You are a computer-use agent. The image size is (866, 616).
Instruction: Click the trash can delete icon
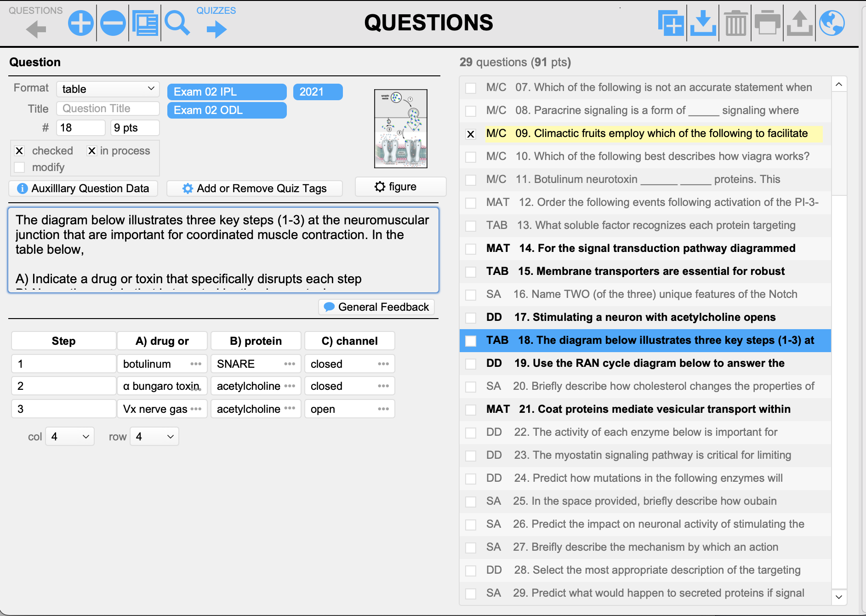click(735, 23)
